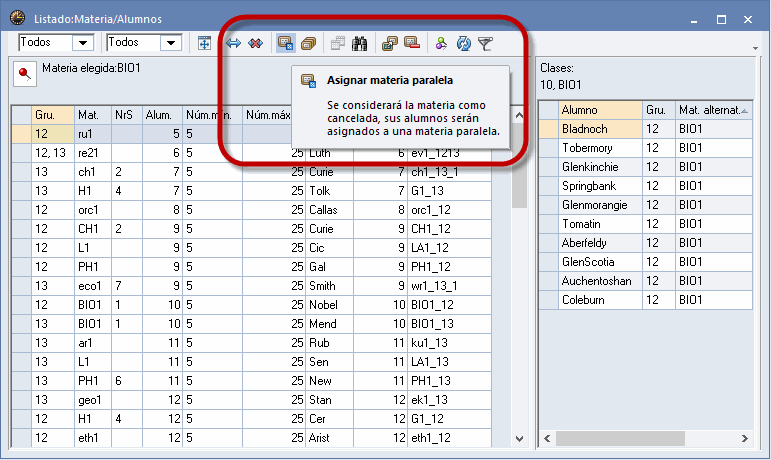The width and height of the screenshot is (771, 460).
Task: Click the toolbar overflow arrow at far right
Action: click(755, 48)
